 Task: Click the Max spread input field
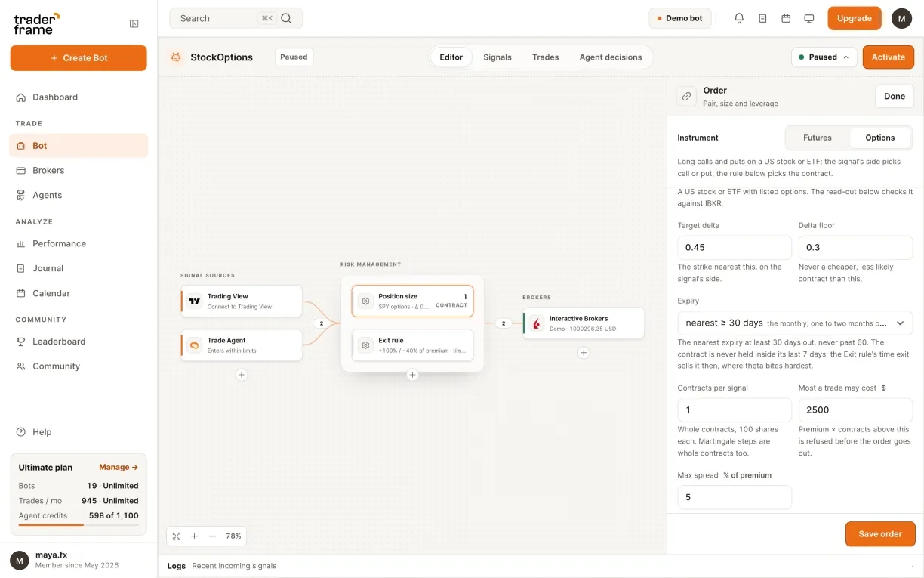coord(735,497)
